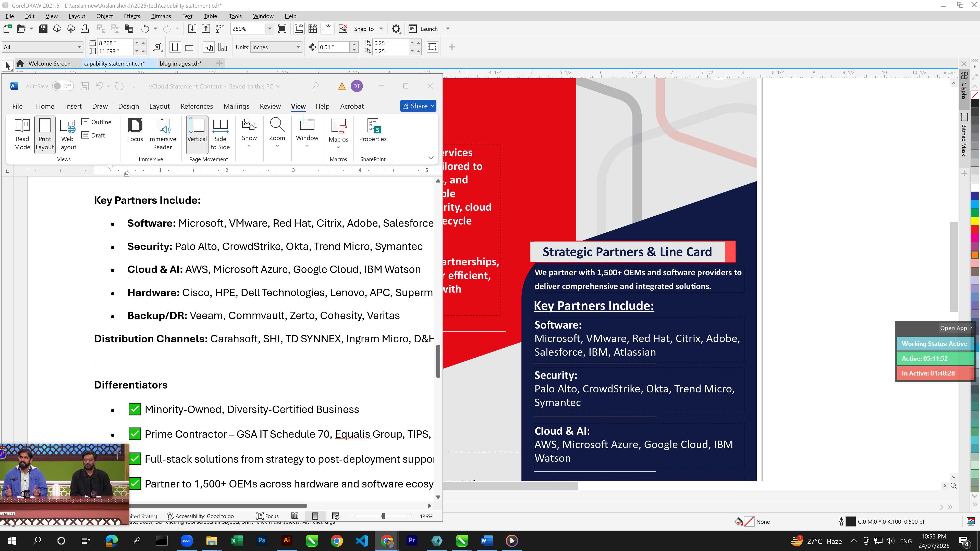Click the DT account avatar in Word

coord(357,86)
